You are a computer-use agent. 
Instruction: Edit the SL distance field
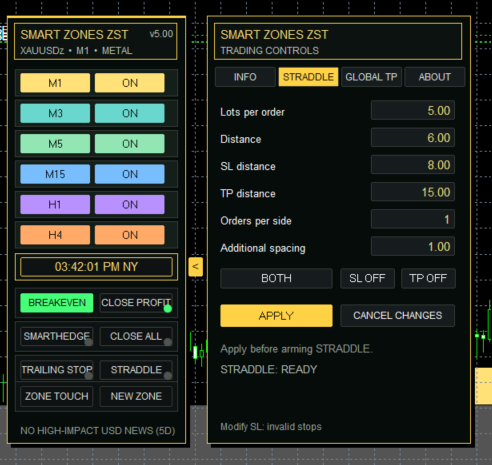pyautogui.click(x=413, y=165)
